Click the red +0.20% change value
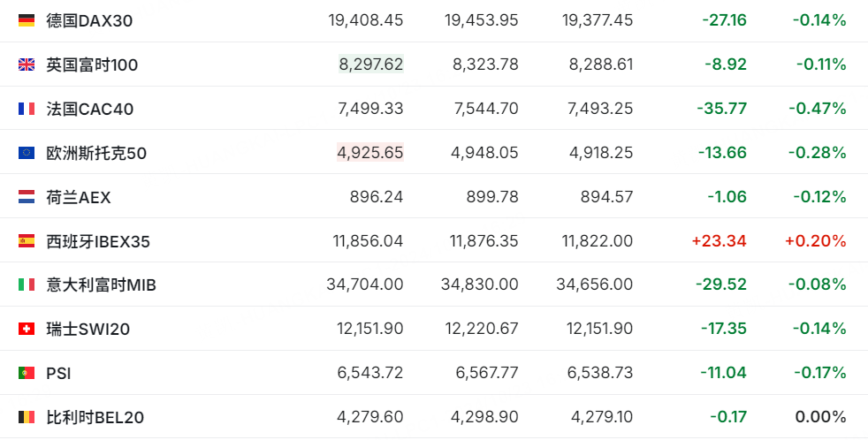Image resolution: width=868 pixels, height=440 pixels. [816, 240]
